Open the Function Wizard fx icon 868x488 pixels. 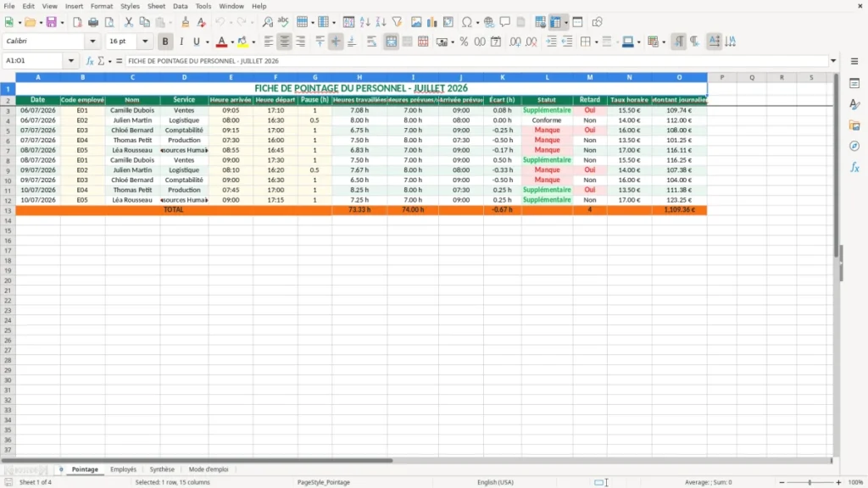point(90,61)
